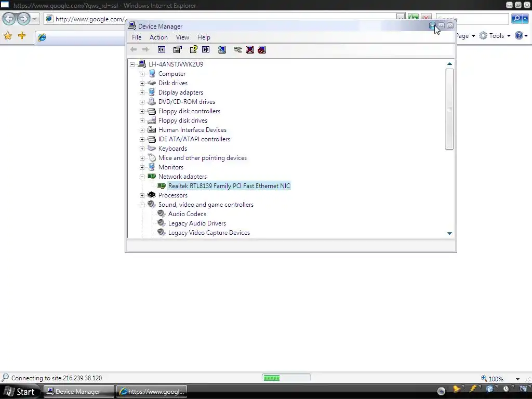Open the zoom level dropdown arrow
The height and width of the screenshot is (399, 532).
coord(517,379)
